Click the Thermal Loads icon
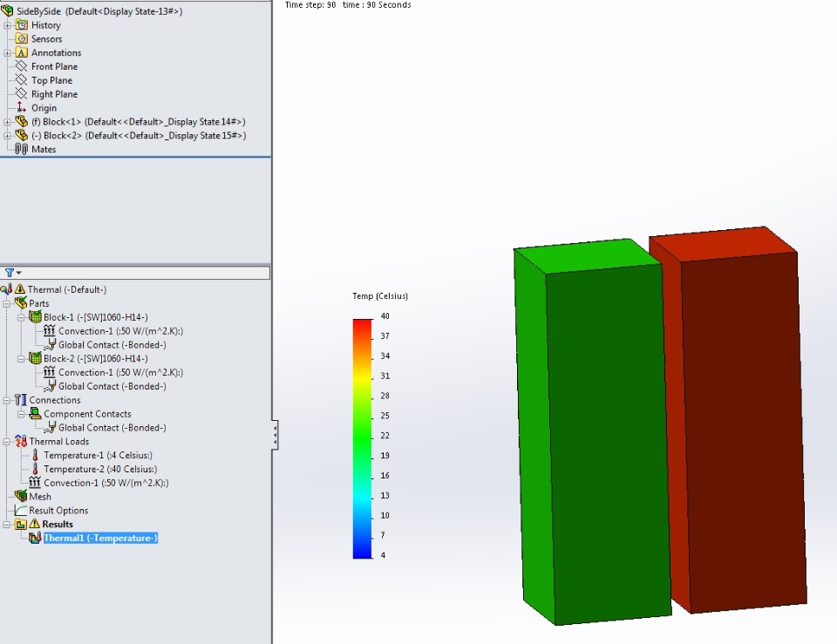 [21, 441]
